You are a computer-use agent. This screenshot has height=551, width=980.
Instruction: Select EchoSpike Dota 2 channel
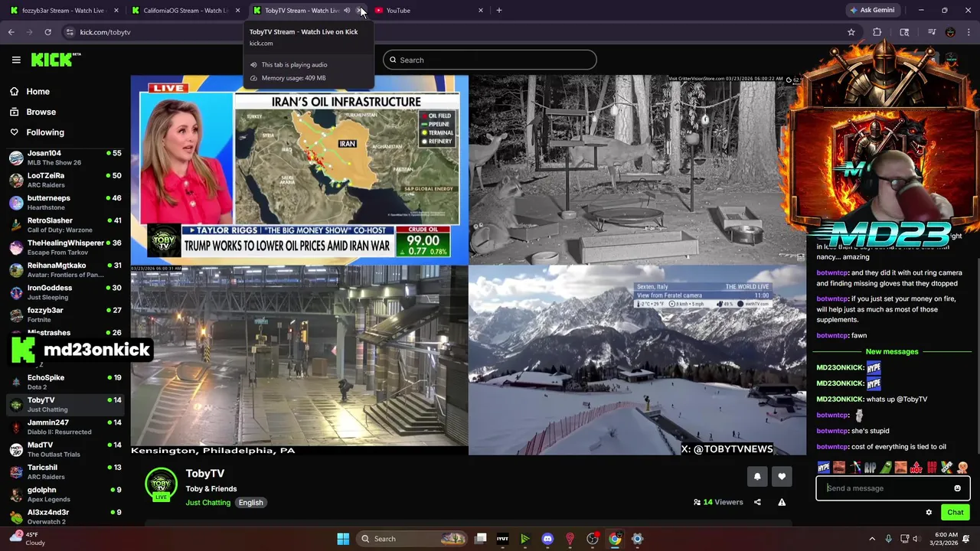[65, 382]
